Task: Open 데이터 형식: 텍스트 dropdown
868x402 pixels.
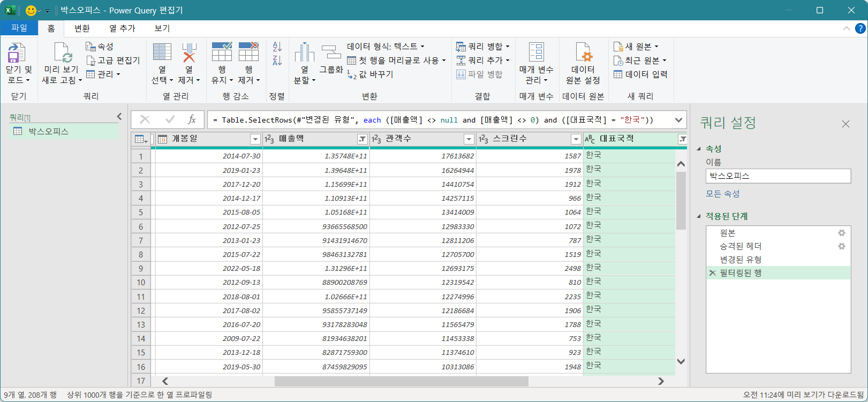Action: tap(386, 47)
